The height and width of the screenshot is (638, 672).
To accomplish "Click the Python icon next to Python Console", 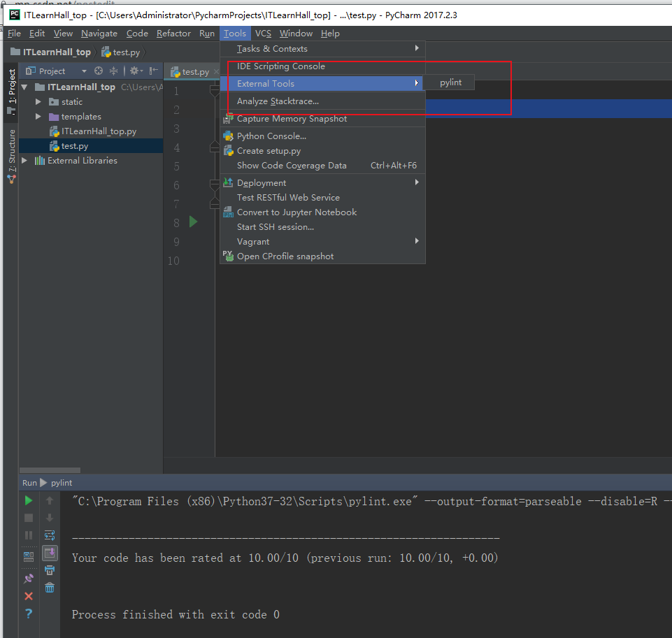I will point(228,136).
